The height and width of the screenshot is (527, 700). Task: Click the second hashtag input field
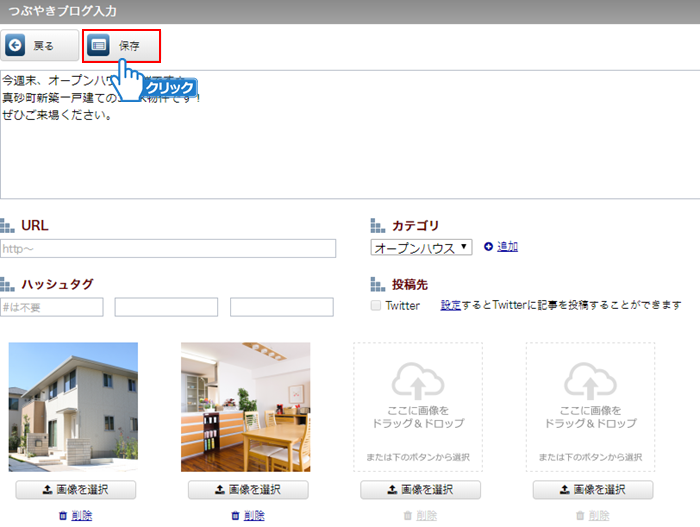(166, 307)
